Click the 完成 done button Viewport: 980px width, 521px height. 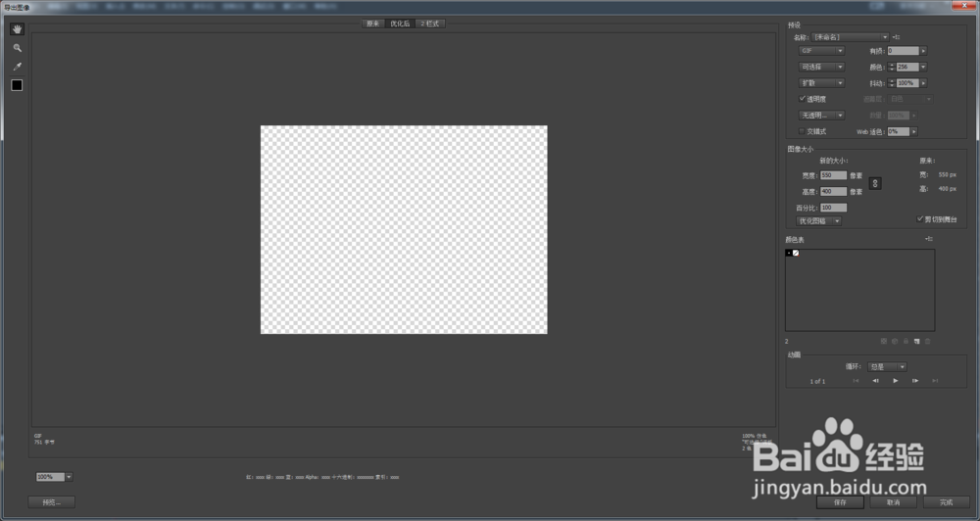pos(947,502)
